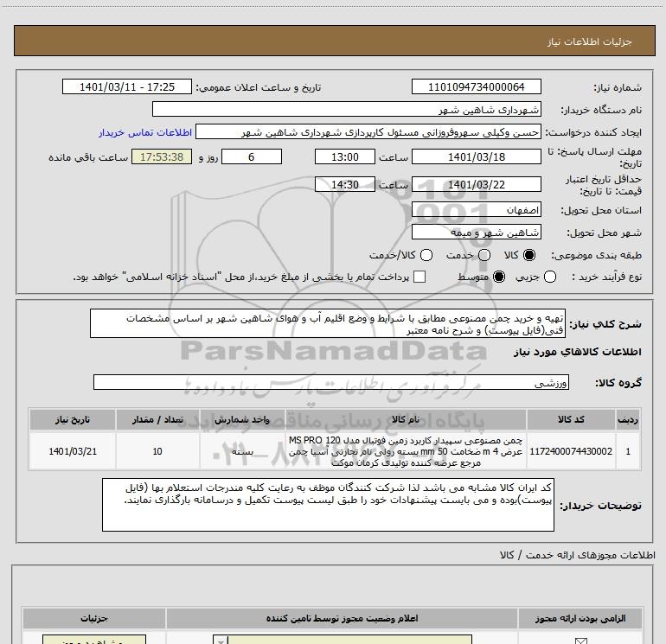The image size is (666, 644).
Task: Click the طبقه بندی موضوعی label
Action: tap(596, 255)
